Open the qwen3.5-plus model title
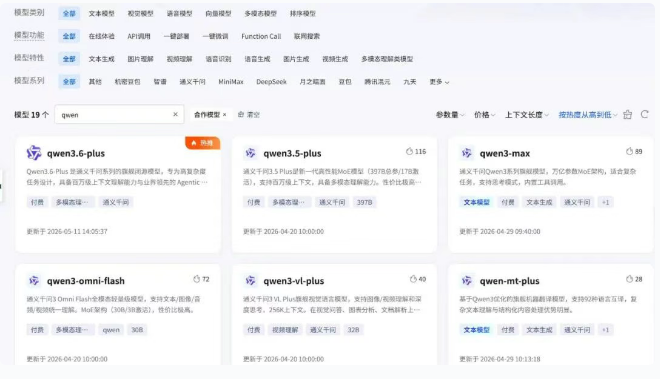Image resolution: width=660 pixels, height=379 pixels. pyautogui.click(x=292, y=153)
